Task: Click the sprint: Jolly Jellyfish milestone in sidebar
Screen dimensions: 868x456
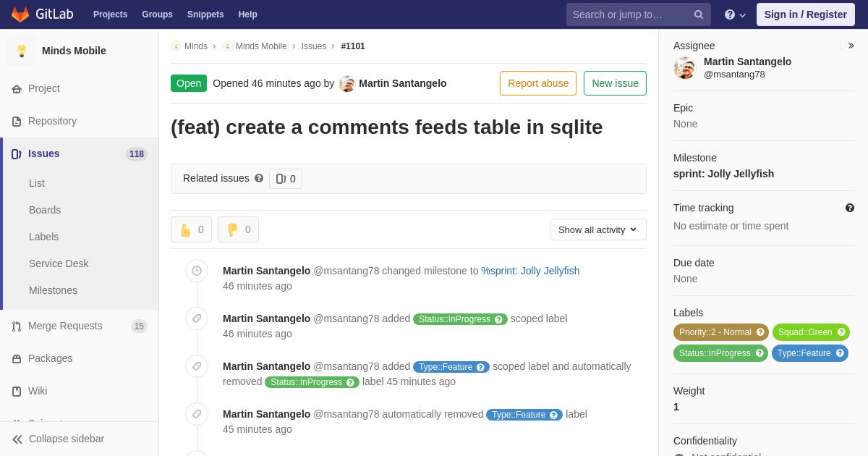Action: coord(723,174)
